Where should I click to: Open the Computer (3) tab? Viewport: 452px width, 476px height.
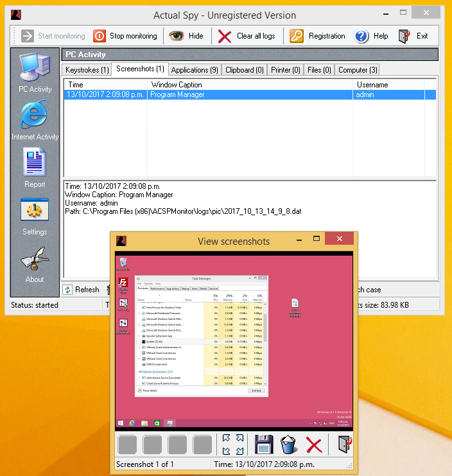[358, 70]
